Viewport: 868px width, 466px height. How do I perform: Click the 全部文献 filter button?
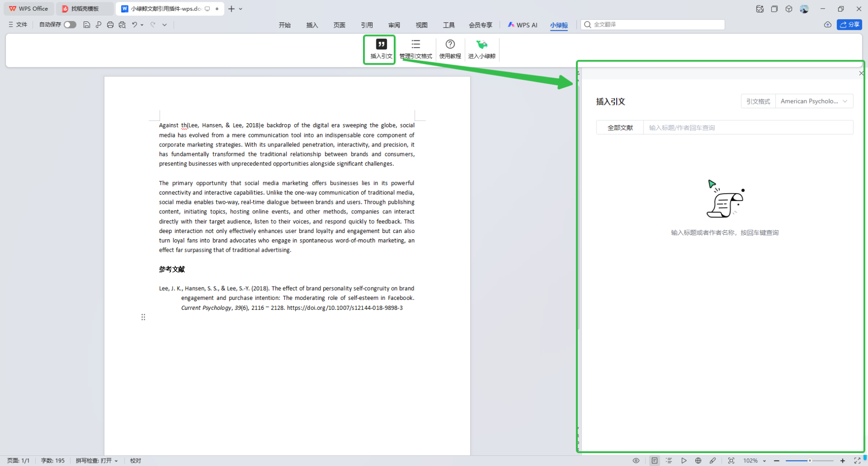coord(620,128)
